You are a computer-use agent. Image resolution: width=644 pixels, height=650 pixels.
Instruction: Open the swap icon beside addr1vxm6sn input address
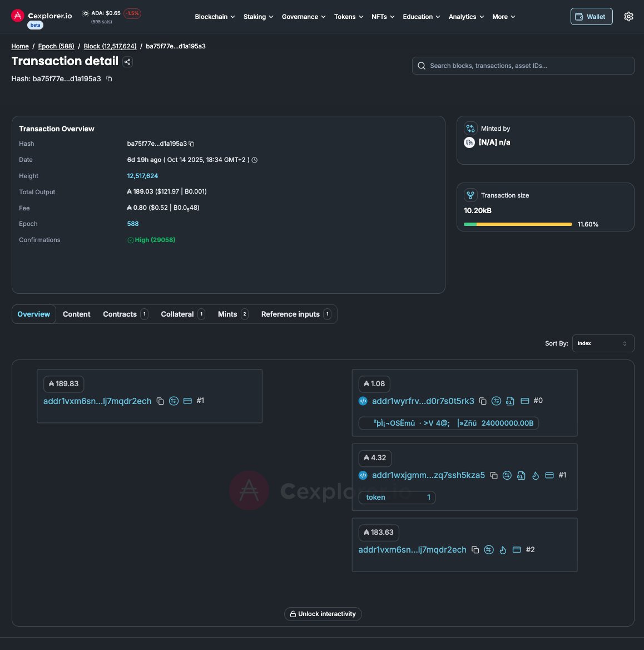tap(174, 401)
